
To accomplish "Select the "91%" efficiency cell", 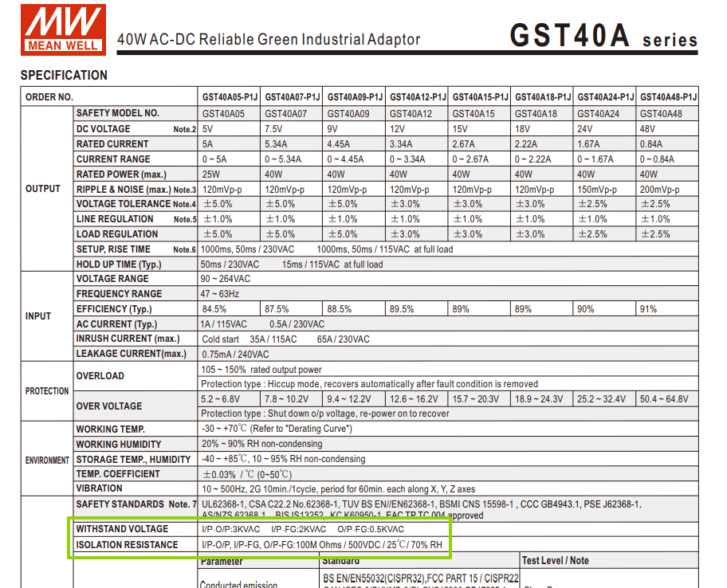I will click(648, 309).
